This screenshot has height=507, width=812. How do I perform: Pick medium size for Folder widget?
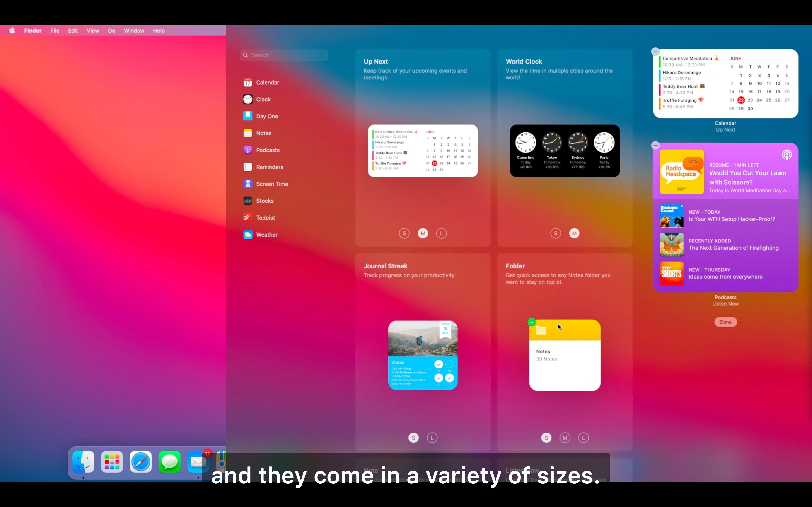565,438
